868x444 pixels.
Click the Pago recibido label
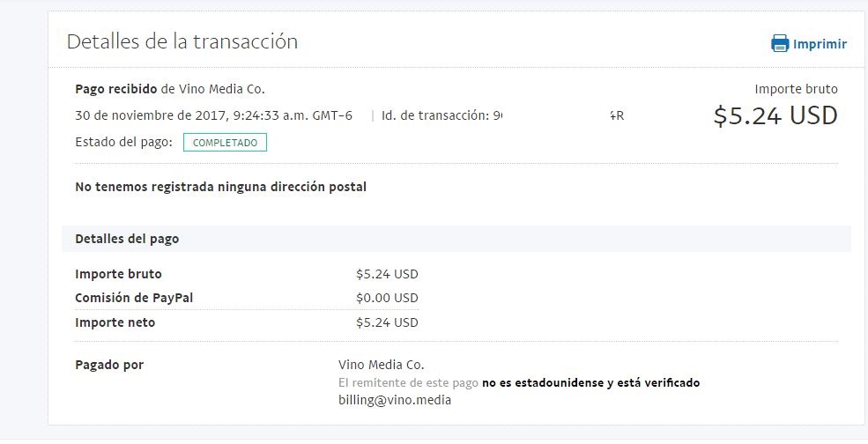tap(115, 89)
